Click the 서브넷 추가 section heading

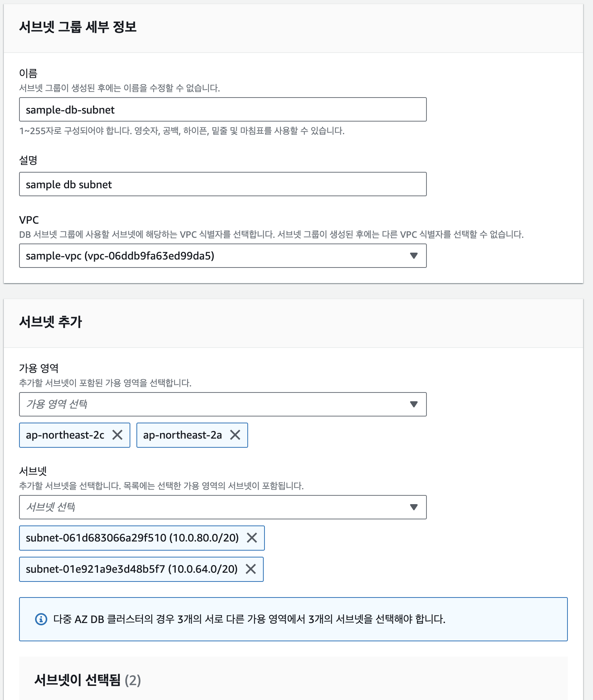pos(51,322)
